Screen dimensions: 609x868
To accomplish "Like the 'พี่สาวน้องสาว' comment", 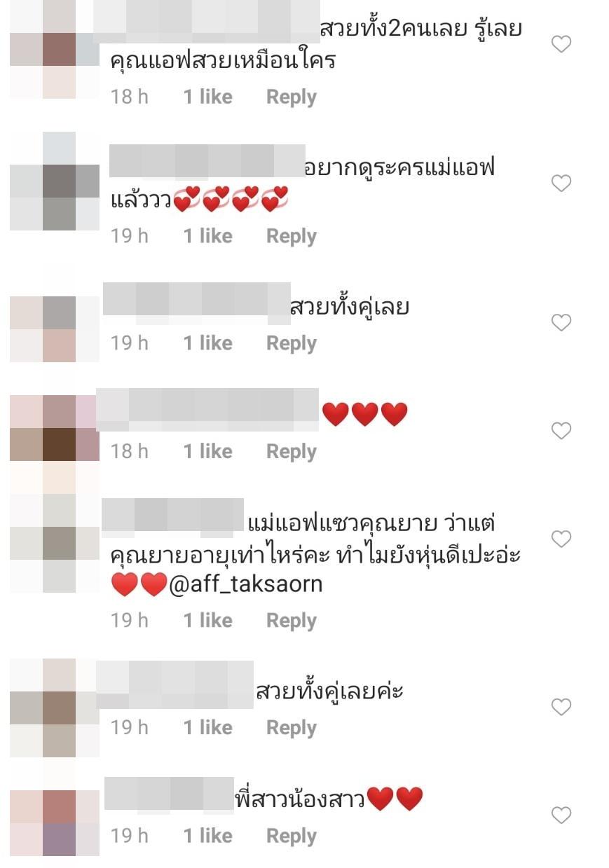I will (561, 815).
